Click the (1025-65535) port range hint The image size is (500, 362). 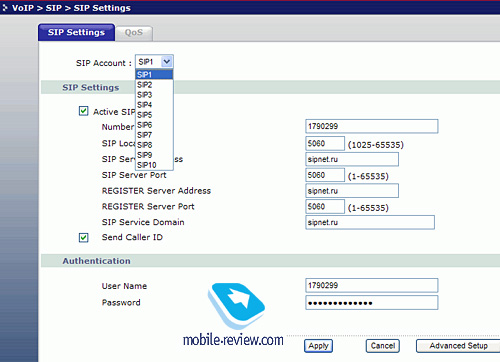(x=376, y=145)
